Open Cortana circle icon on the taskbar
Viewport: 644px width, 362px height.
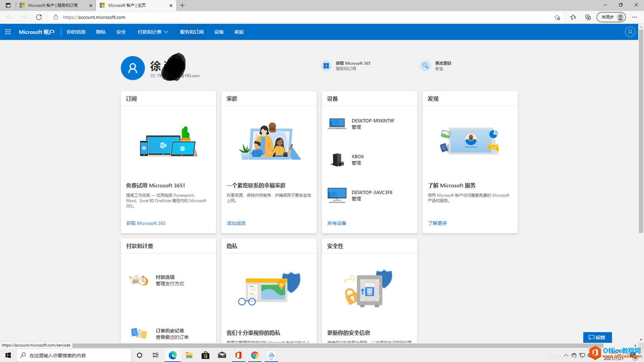(x=139, y=355)
